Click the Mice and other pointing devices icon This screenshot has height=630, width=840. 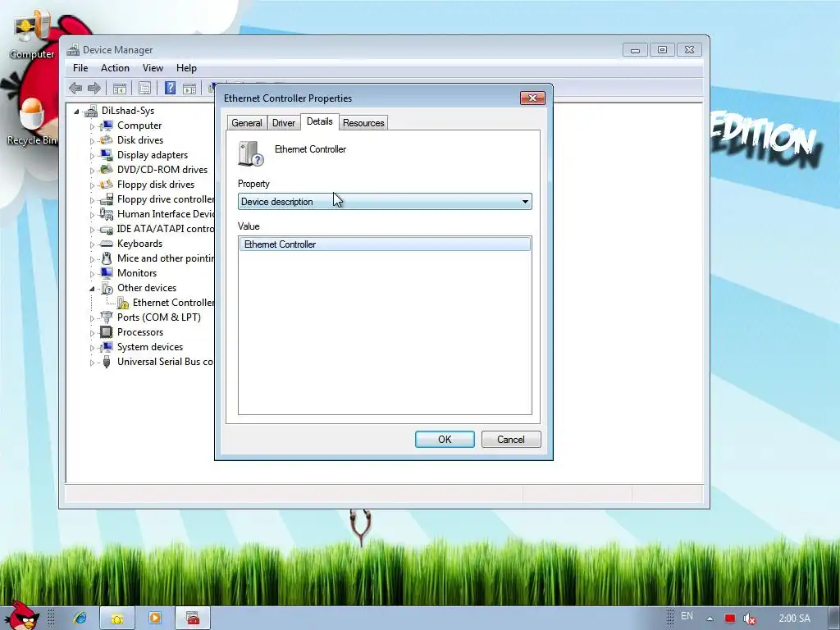point(107,258)
